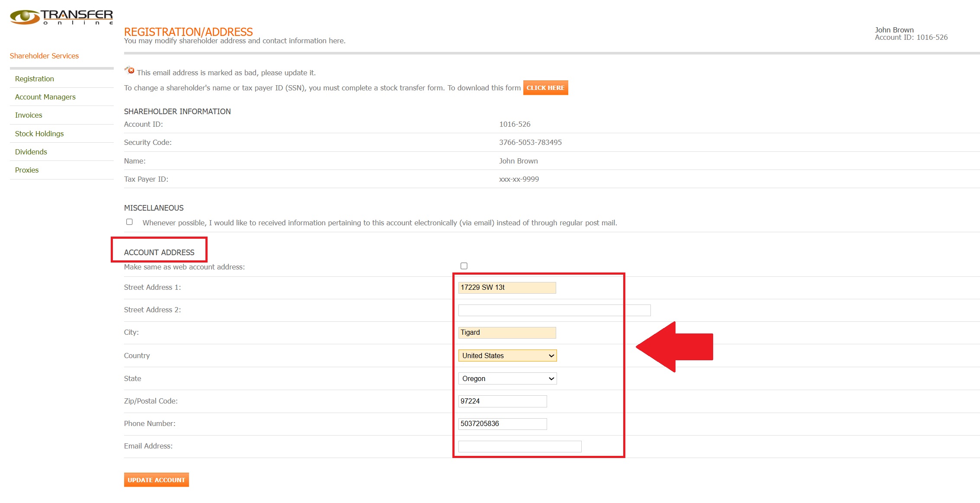This screenshot has width=980, height=503.
Task: Navigate to Dividends page
Action: tap(31, 152)
